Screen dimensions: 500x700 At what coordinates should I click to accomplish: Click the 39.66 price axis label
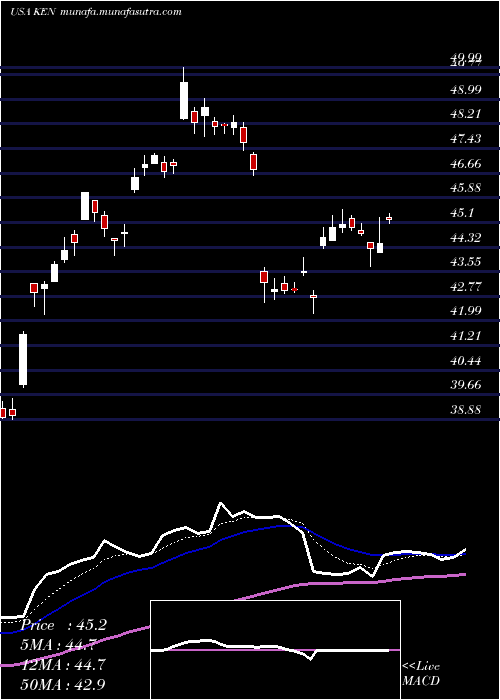pos(467,385)
